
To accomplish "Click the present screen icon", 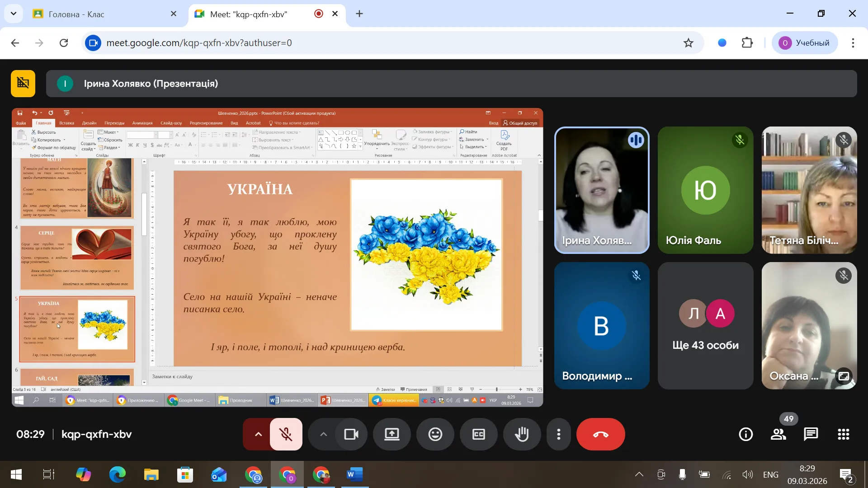I will 392,434.
